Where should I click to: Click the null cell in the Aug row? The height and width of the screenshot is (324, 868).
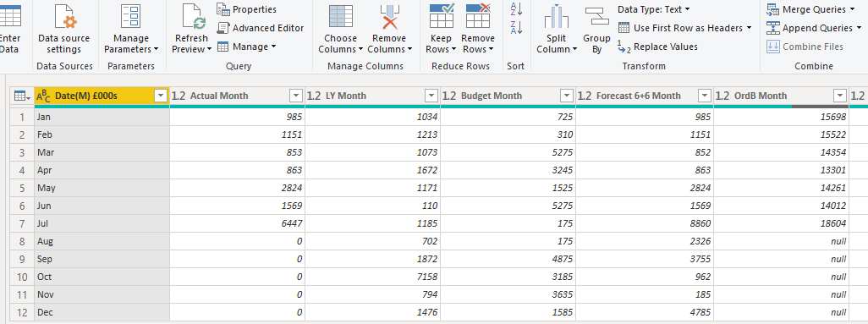tap(782, 241)
